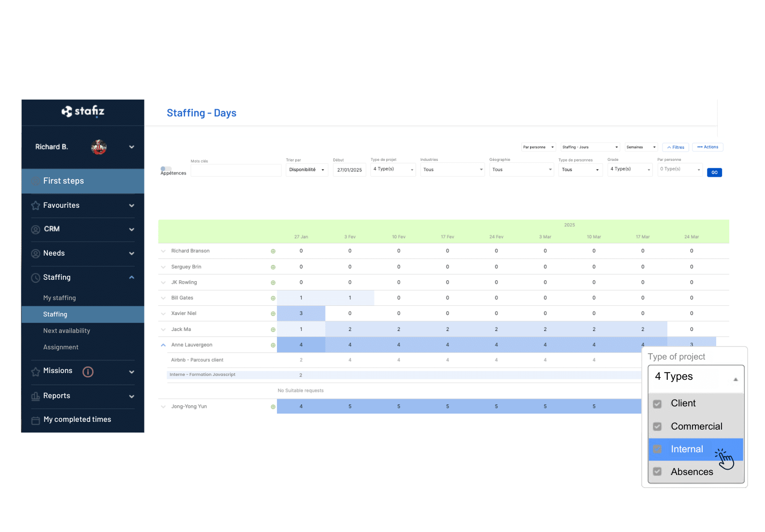Viewport: 765px width, 532px height.
Task: Open the Trier par Disponibilité dropdown
Action: pyautogui.click(x=307, y=170)
